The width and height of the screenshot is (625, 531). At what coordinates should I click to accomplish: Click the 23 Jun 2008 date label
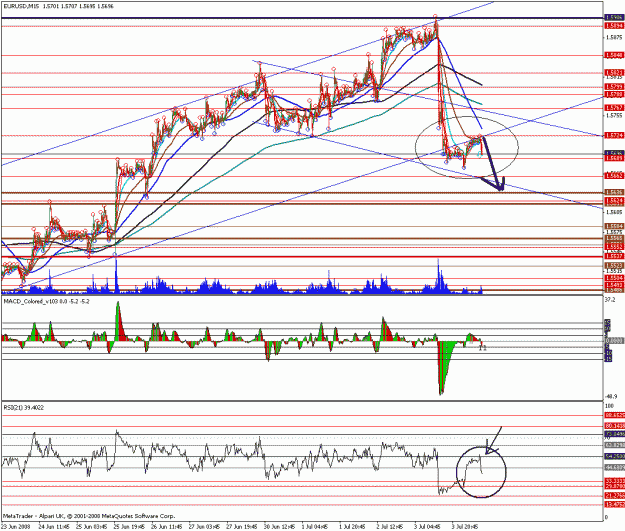coord(16,527)
